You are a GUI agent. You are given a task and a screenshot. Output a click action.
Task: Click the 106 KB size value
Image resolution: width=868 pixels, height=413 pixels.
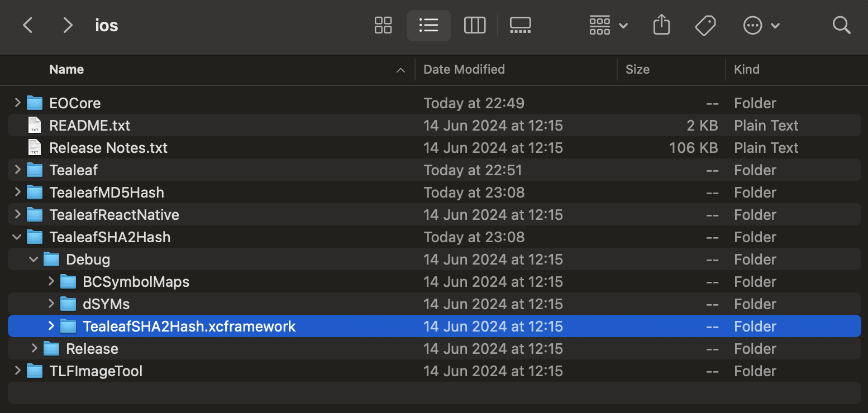[693, 148]
